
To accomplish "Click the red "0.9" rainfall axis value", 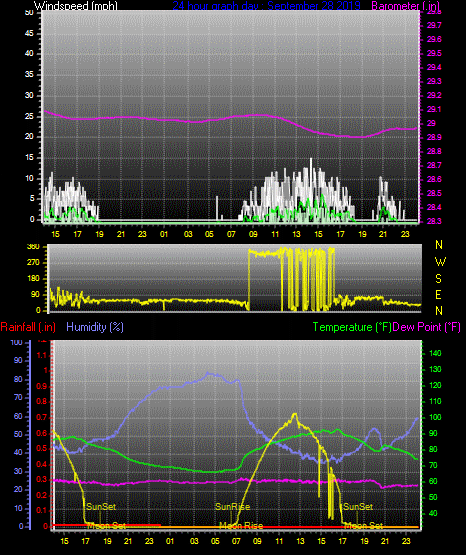I will [x=42, y=386].
